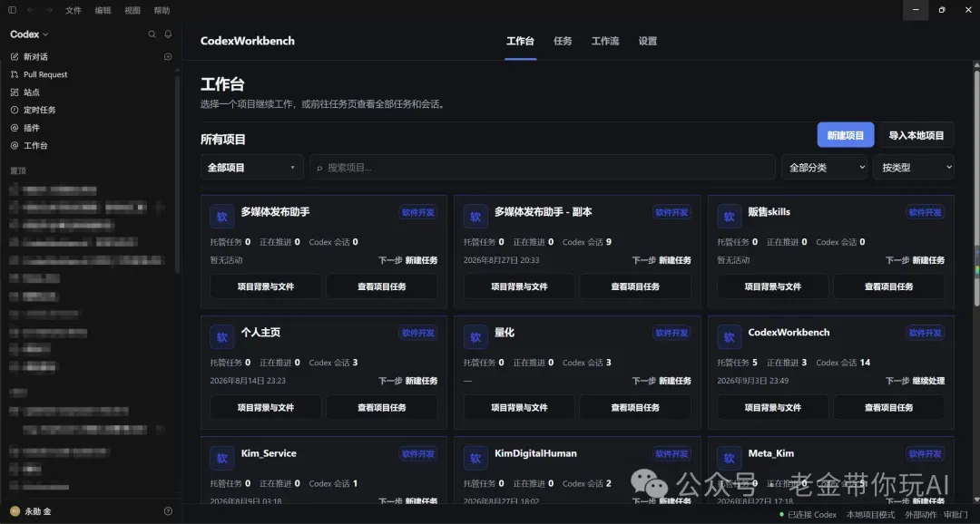Image resolution: width=980 pixels, height=524 pixels.
Task: Click 继续处理 on the CodexWorkbench card
Action: (928, 381)
